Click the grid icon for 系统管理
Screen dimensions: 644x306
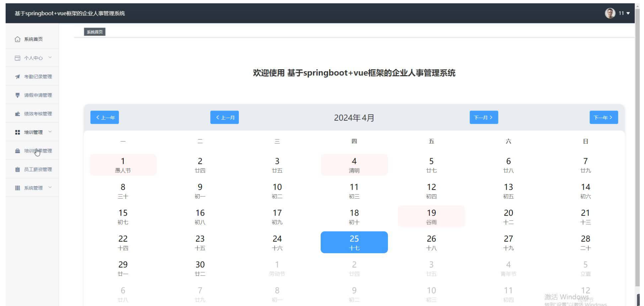[17, 188]
